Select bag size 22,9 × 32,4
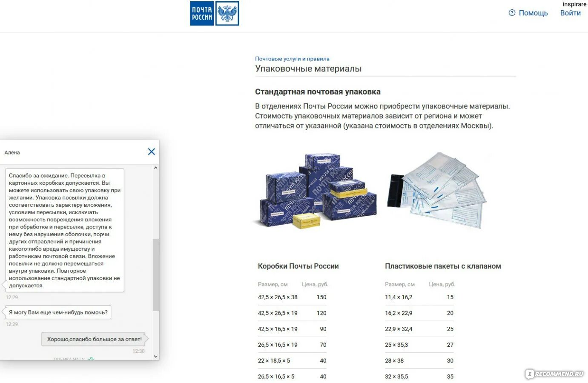The width and height of the screenshot is (588, 383). click(399, 329)
